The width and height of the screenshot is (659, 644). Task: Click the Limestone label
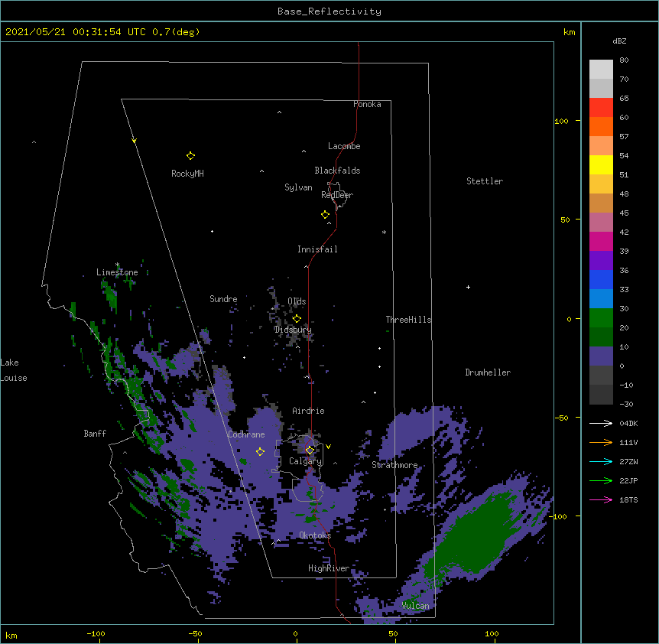coord(117,272)
